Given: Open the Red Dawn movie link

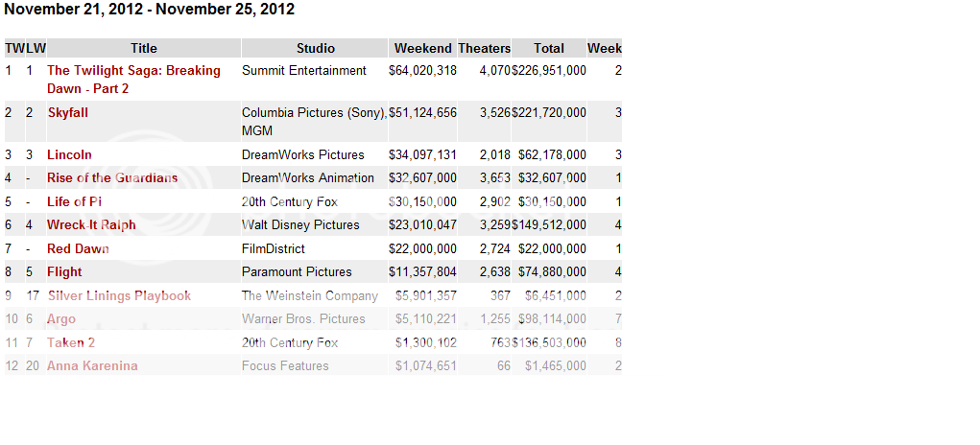Looking at the screenshot, I should (78, 248).
